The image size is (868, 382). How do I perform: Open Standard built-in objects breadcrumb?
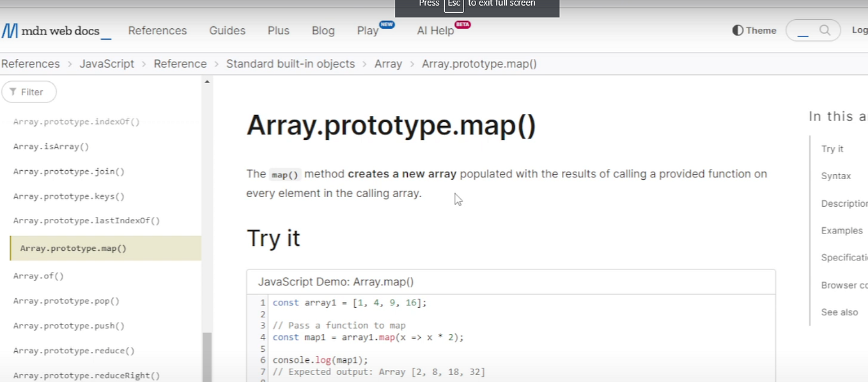coord(291,63)
